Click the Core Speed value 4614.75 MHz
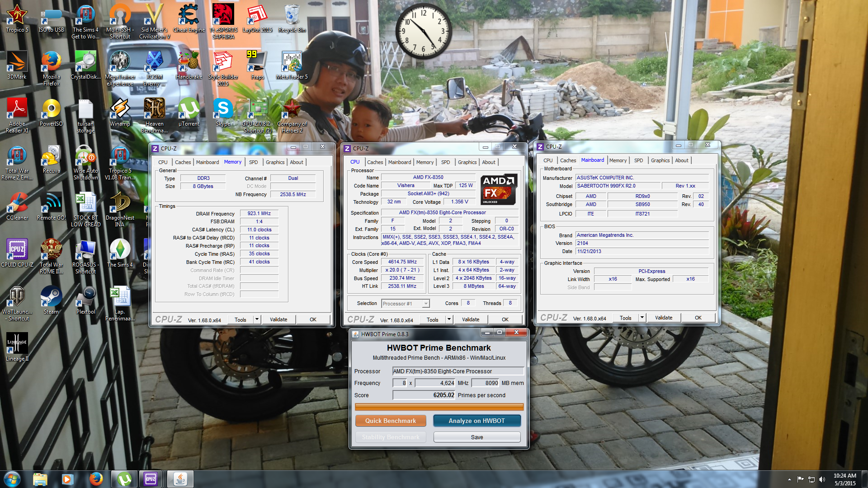This screenshot has width=868, height=488. [402, 262]
